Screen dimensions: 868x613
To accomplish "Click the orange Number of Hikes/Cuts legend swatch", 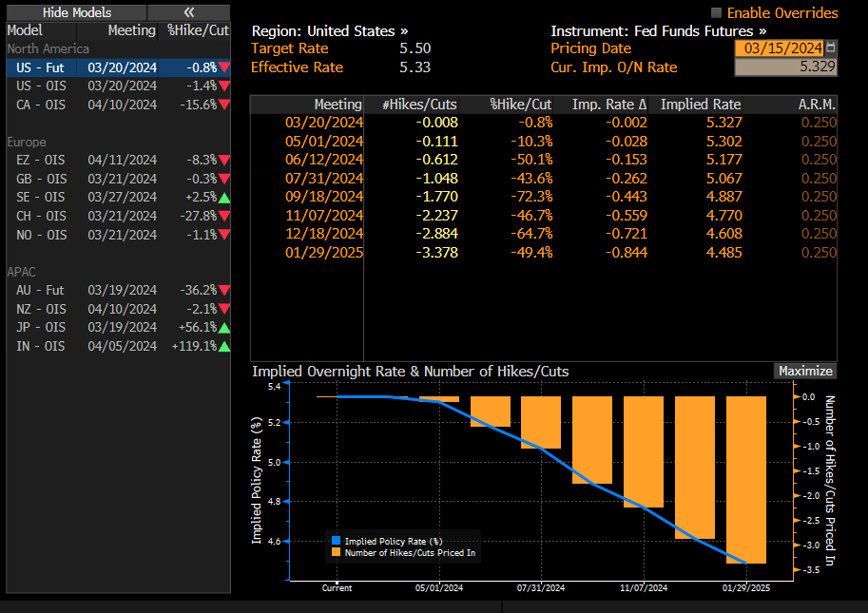I will coord(336,552).
